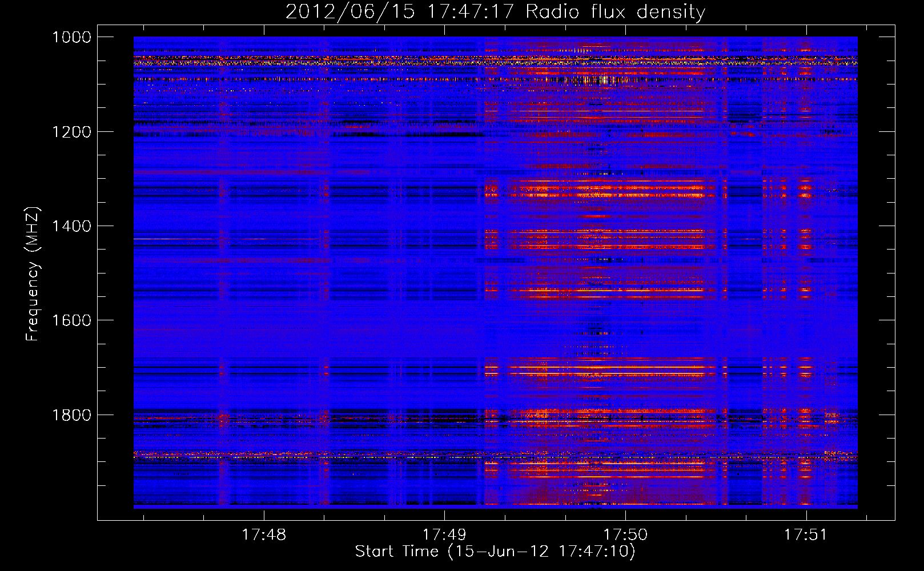Click the 'Start Time (15-Jun-12 17:47:10)' axis label
Image resolution: width=924 pixels, height=571 pixels.
(x=495, y=552)
